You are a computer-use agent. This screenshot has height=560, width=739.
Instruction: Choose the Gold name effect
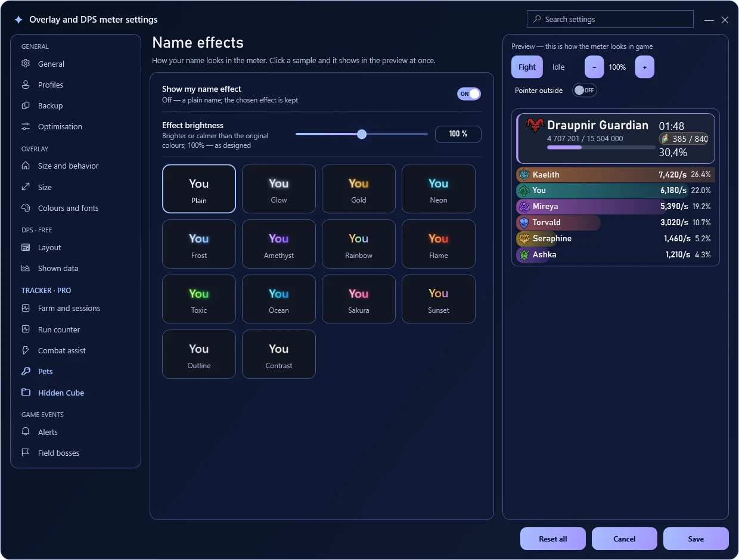pos(359,189)
